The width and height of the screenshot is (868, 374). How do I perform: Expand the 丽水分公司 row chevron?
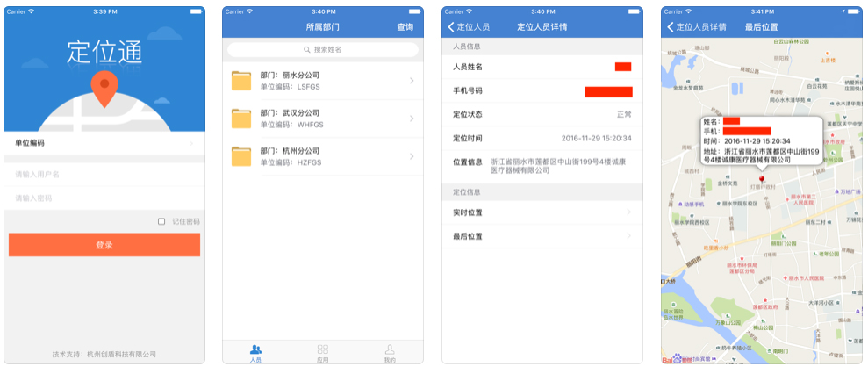pyautogui.click(x=412, y=82)
